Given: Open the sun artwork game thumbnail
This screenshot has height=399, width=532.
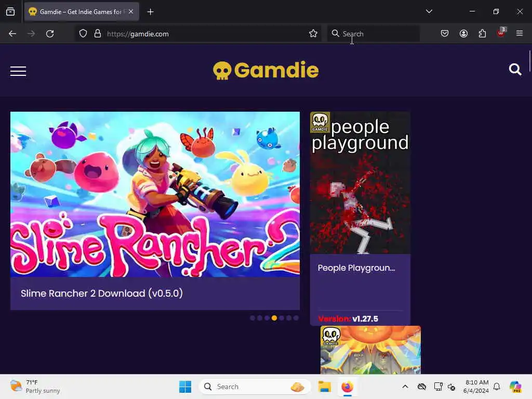Looking at the screenshot, I should (x=370, y=350).
